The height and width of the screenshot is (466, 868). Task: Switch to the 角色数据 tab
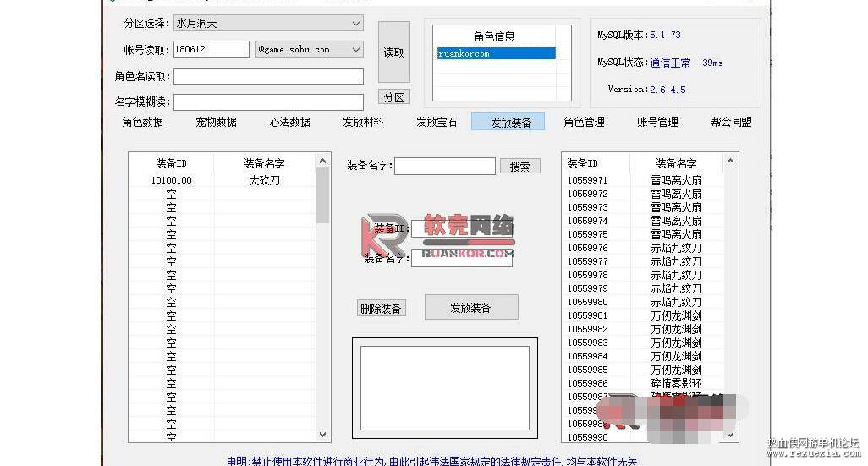click(x=143, y=122)
